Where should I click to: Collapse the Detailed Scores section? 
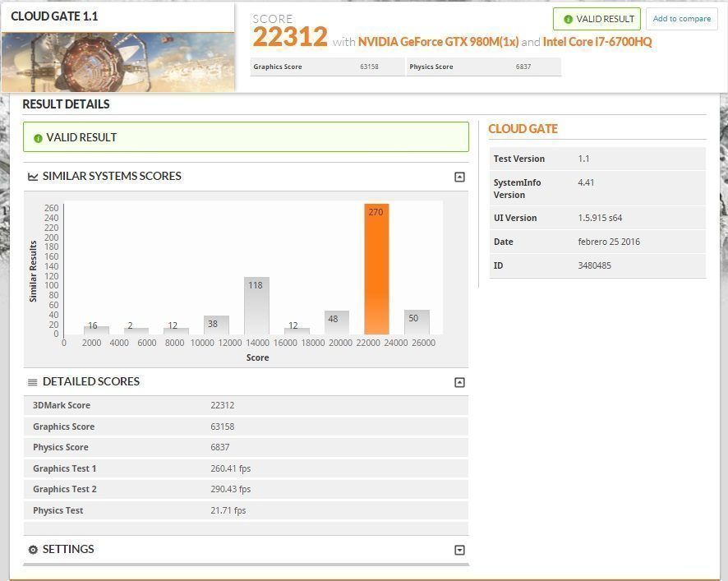(459, 382)
